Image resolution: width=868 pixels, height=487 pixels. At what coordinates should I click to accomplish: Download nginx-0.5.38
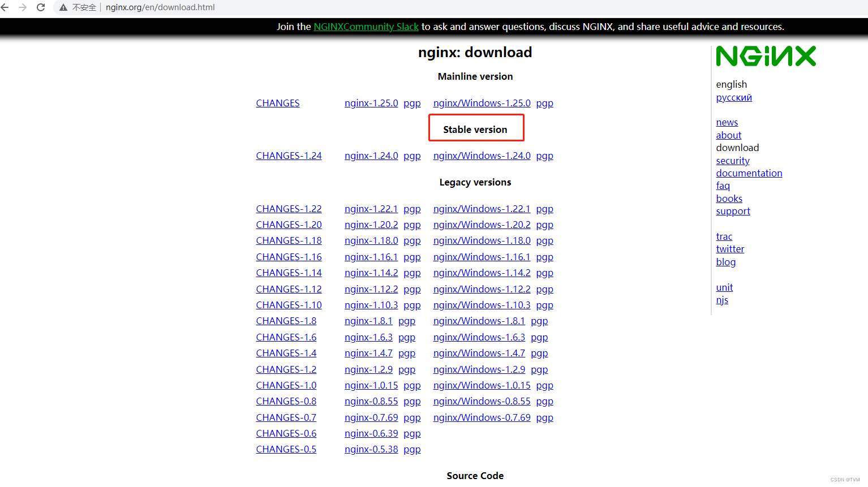(x=371, y=449)
